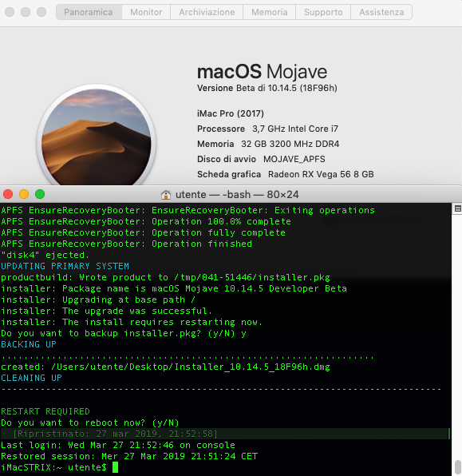Click the 'iMac Pro (2017)' model text

pyautogui.click(x=231, y=113)
